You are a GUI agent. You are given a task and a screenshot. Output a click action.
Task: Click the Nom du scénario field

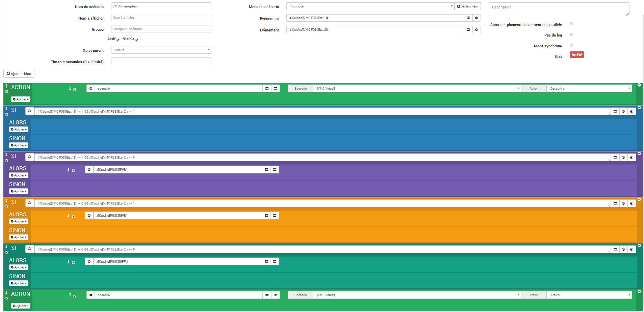tap(161, 6)
